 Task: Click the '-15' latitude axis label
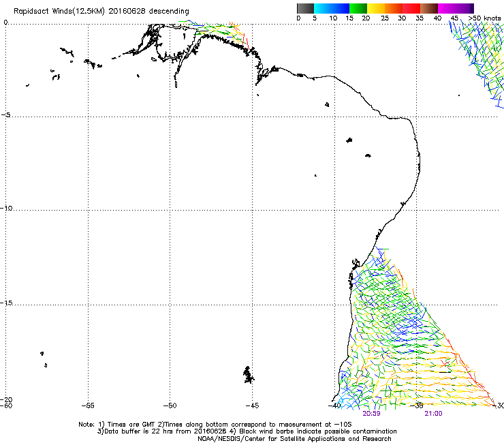click(6, 303)
